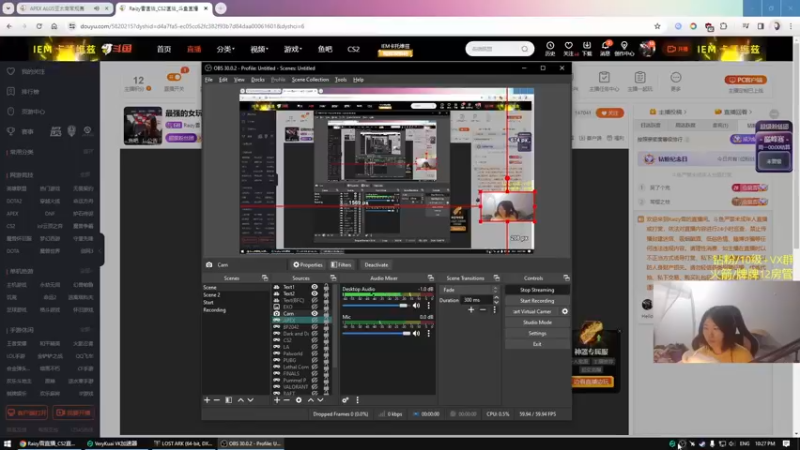Show the EXO source via its eye icon

314,307
